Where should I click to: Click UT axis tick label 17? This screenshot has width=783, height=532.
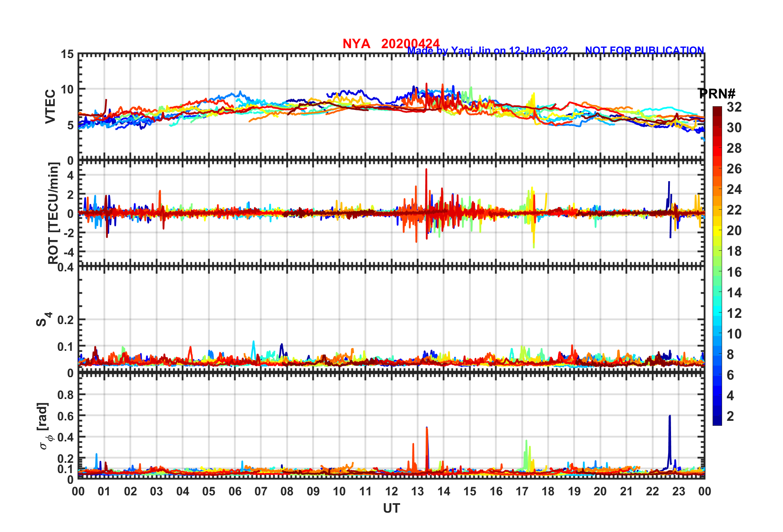[x=522, y=492]
